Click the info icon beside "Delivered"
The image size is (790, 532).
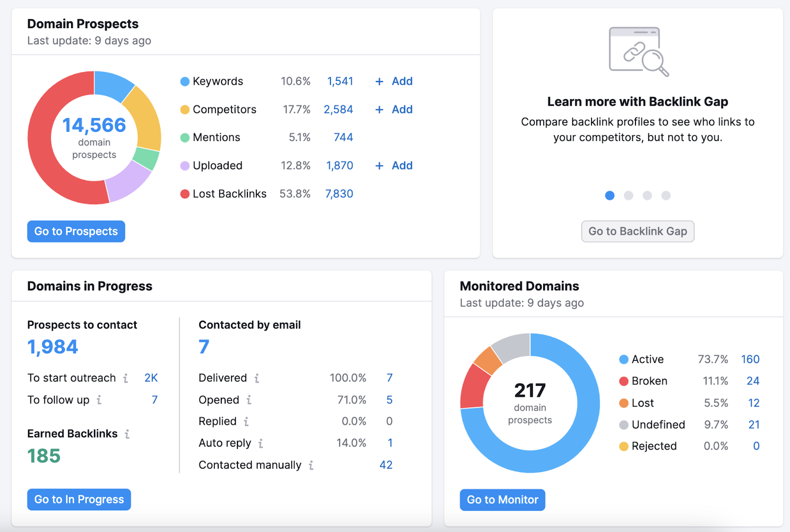tap(257, 378)
